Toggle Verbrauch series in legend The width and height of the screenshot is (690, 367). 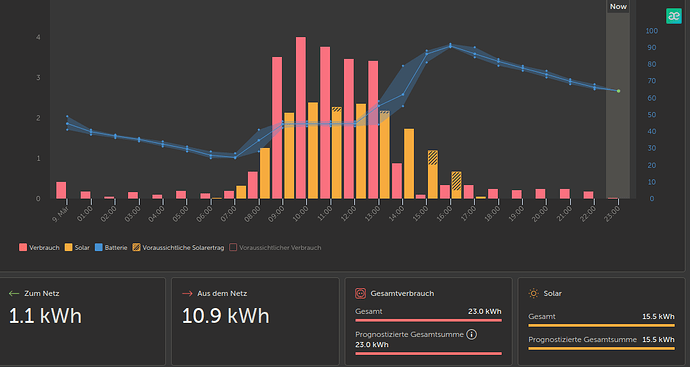(x=39, y=248)
